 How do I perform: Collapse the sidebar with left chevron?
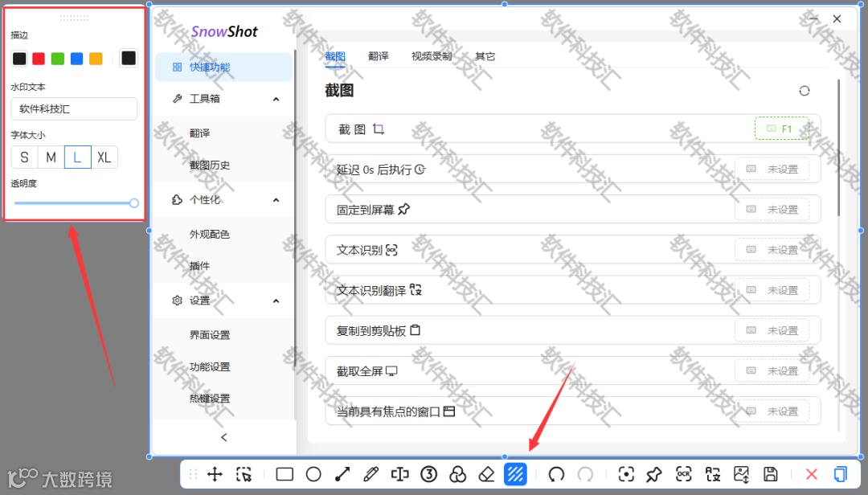pos(223,437)
